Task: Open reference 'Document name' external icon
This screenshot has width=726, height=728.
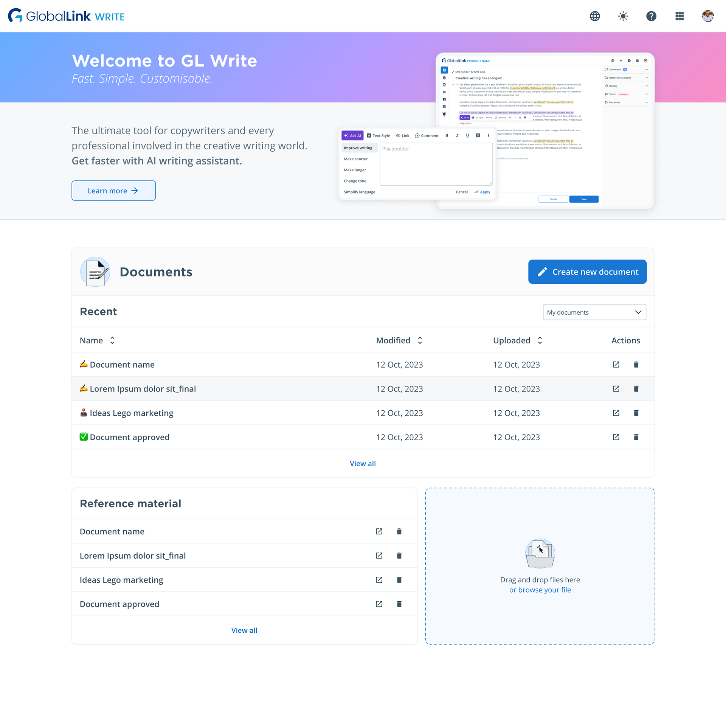Action: 379,531
